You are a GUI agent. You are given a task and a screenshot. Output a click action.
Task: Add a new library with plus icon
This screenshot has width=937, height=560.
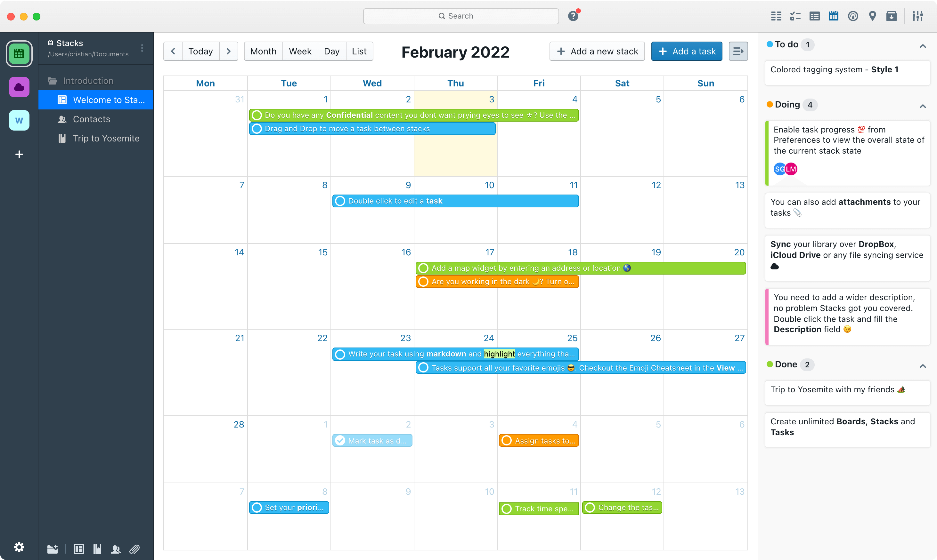19,154
